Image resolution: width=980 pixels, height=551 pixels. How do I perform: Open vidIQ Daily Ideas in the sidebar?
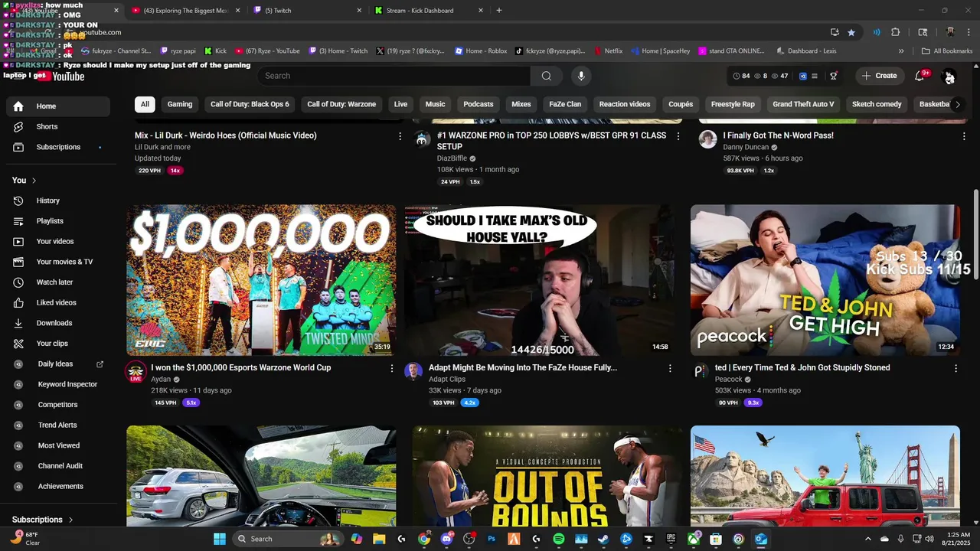58,364
